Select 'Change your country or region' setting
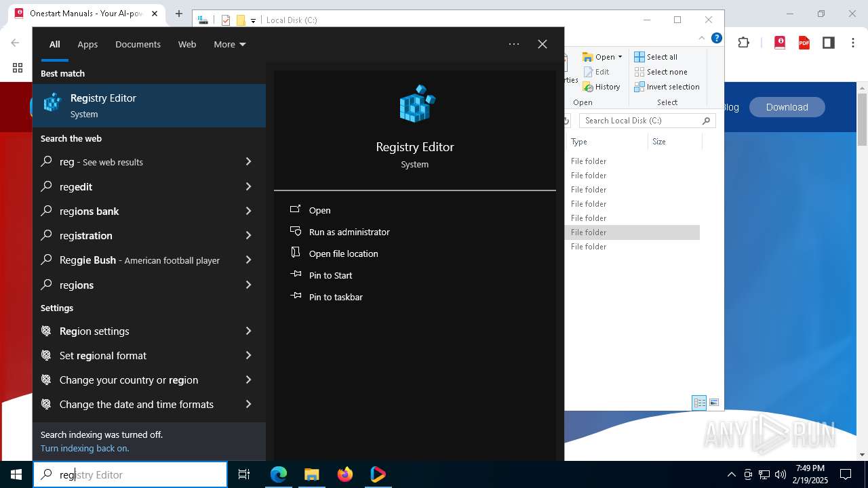The width and height of the screenshot is (868, 488). point(129,380)
